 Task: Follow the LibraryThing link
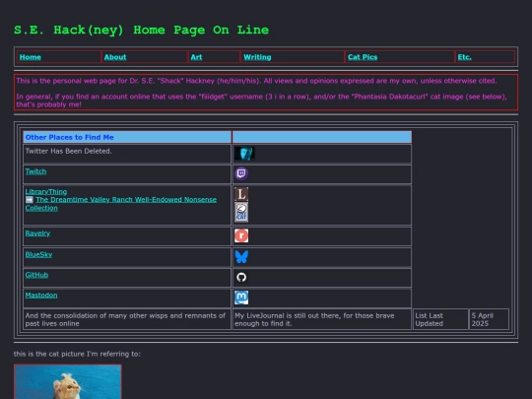45,191
